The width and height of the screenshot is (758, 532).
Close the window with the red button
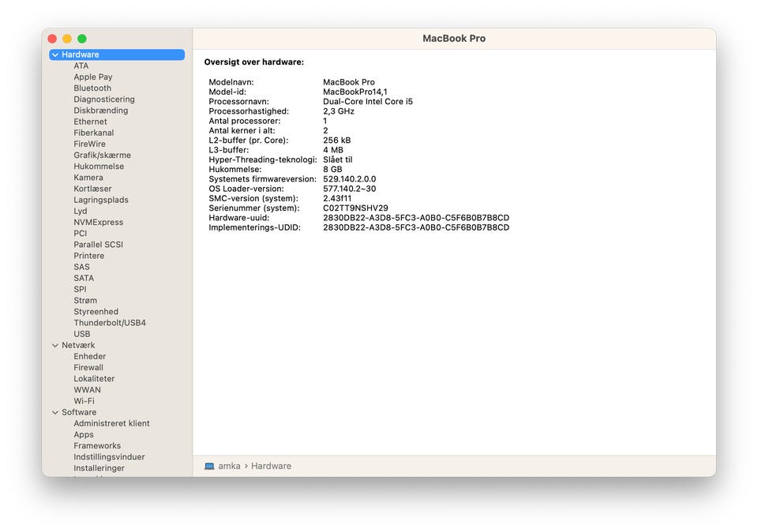(52, 39)
